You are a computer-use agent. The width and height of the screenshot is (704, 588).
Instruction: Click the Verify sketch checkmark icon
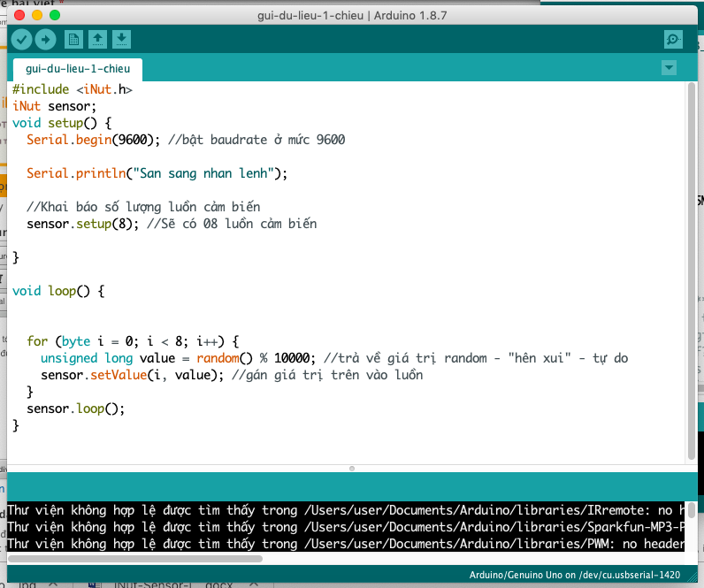21,39
